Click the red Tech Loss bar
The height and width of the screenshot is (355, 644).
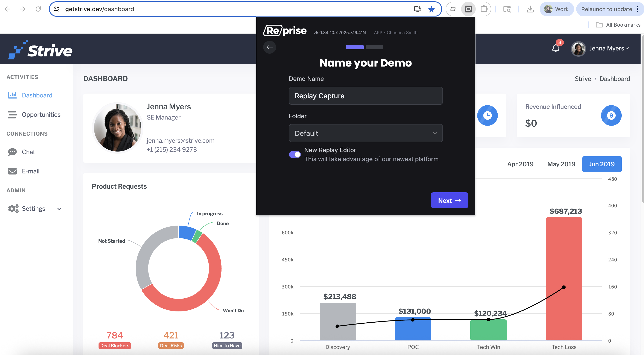[x=564, y=279]
